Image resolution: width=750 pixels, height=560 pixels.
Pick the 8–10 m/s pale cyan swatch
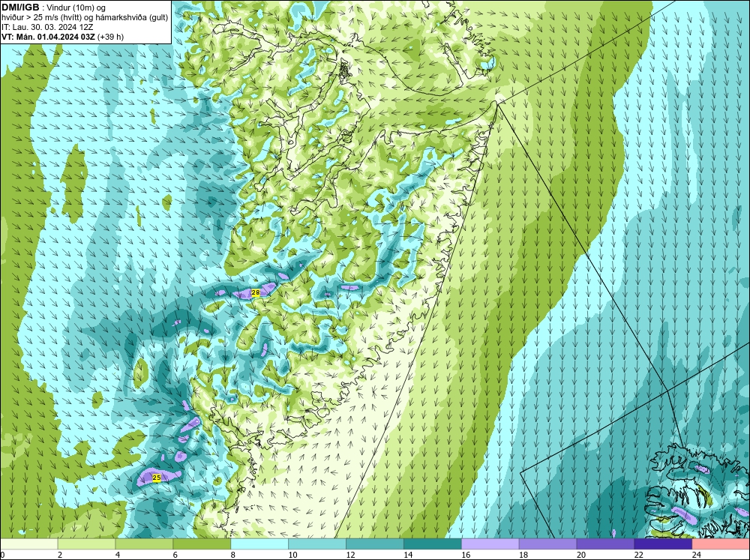click(259, 544)
